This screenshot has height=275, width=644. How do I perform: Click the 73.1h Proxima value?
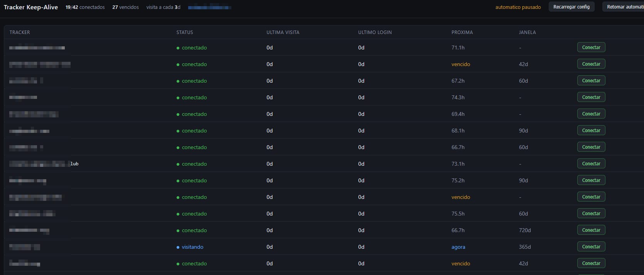coord(458,164)
